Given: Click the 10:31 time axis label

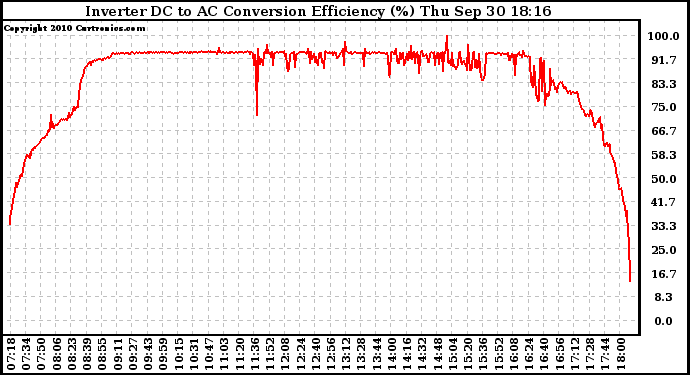Looking at the screenshot, I should click(x=194, y=354).
